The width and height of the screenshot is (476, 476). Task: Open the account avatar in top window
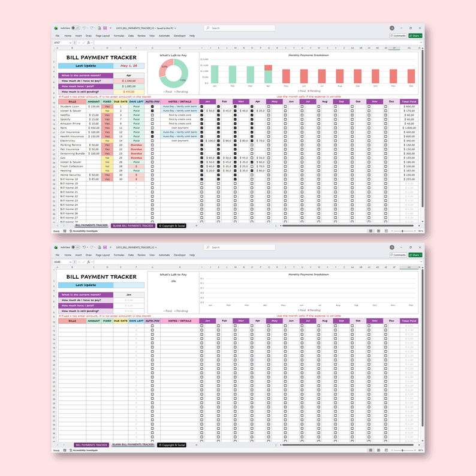[392, 28]
